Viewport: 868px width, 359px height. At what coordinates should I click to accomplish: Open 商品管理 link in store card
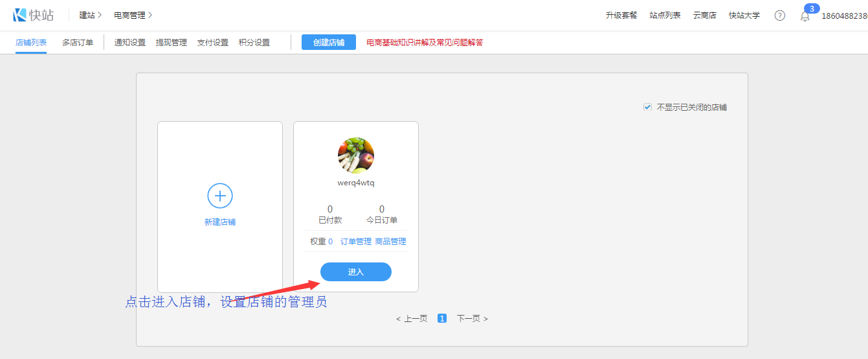pos(390,242)
